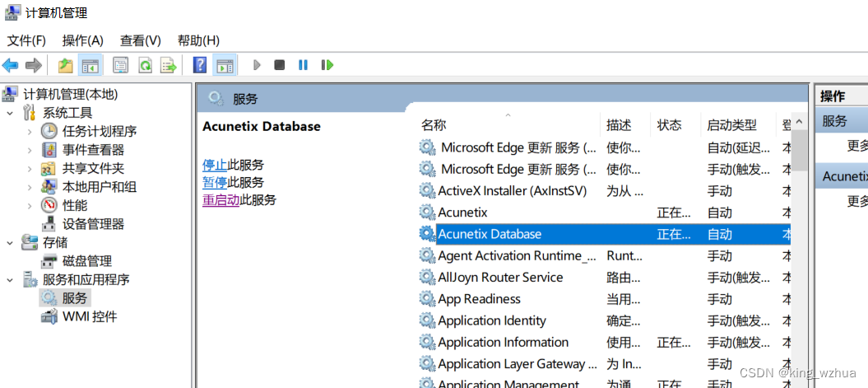
Task: Click the services list scroll up arrow
Action: [x=798, y=120]
